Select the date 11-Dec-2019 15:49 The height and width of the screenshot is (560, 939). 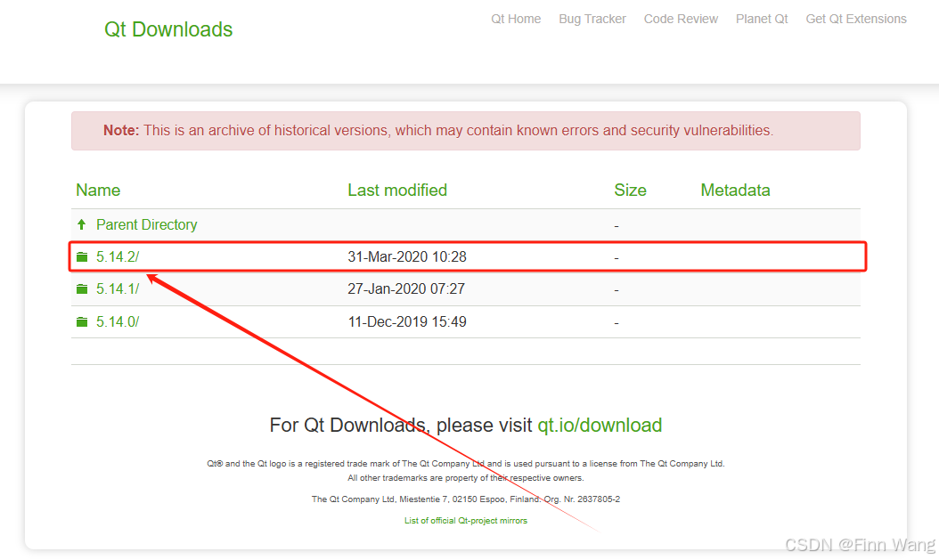(x=407, y=322)
